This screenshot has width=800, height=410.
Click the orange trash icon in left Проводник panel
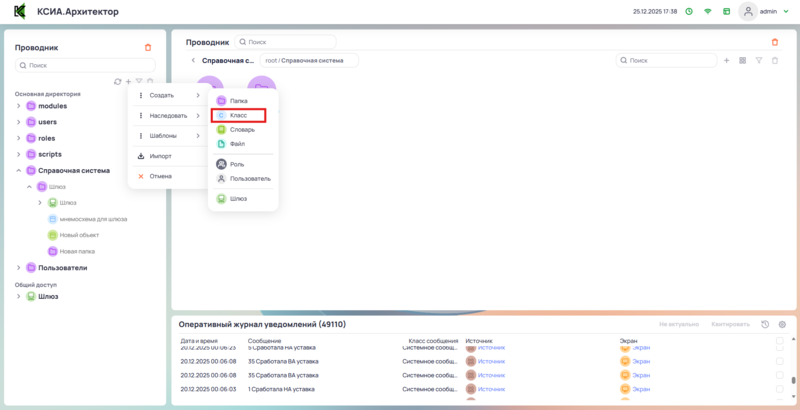point(148,47)
